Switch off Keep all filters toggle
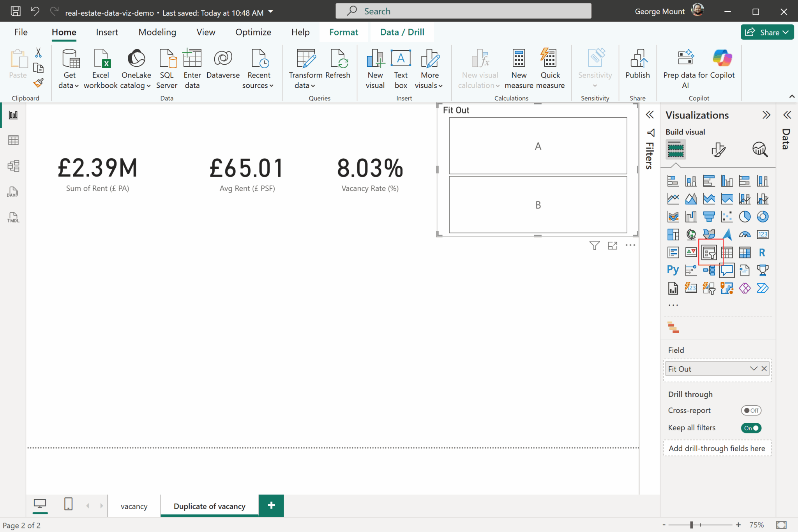798x532 pixels. point(751,428)
